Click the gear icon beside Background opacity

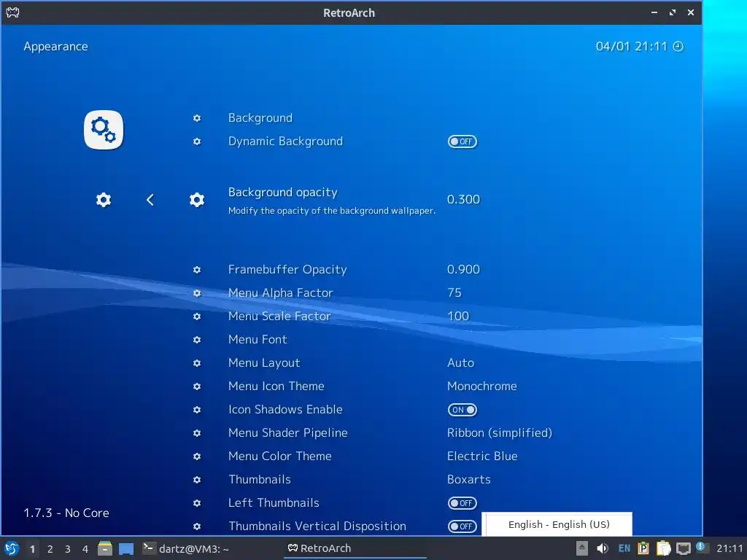click(197, 200)
